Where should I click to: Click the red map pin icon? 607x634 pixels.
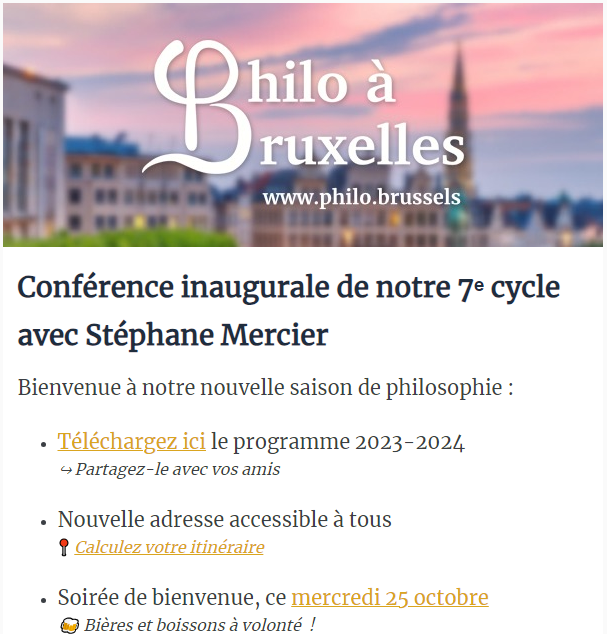click(x=63, y=547)
